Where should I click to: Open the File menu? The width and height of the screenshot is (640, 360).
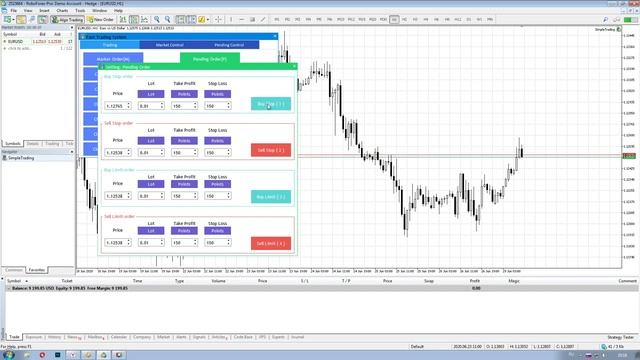pos(14,10)
